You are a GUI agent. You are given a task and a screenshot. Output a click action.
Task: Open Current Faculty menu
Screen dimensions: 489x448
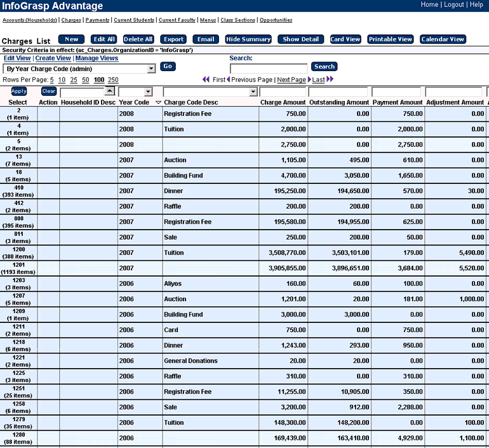177,20
